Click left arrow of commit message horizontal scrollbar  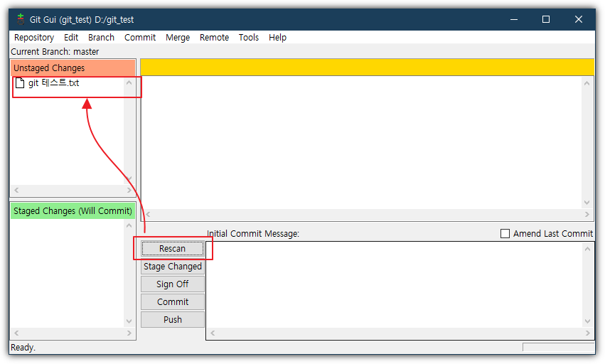click(x=213, y=333)
